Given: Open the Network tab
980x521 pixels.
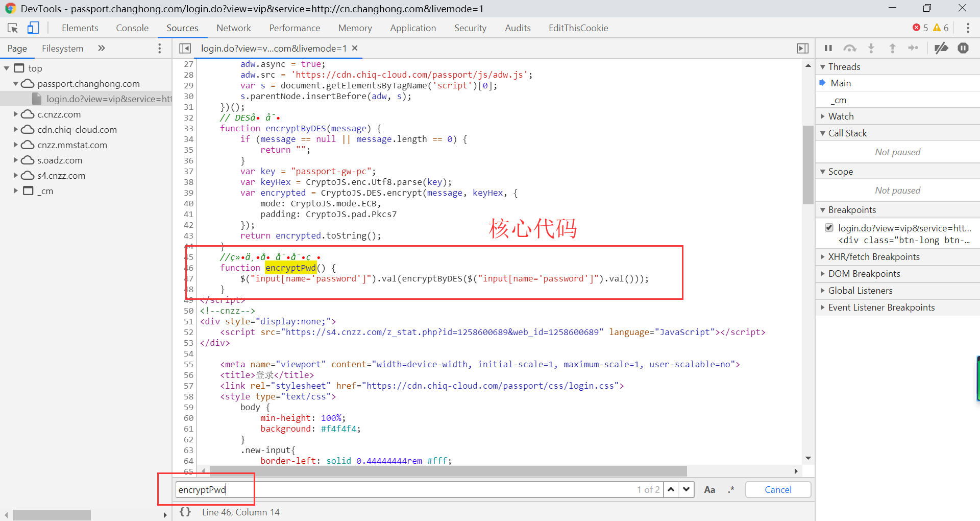Looking at the screenshot, I should pos(234,28).
